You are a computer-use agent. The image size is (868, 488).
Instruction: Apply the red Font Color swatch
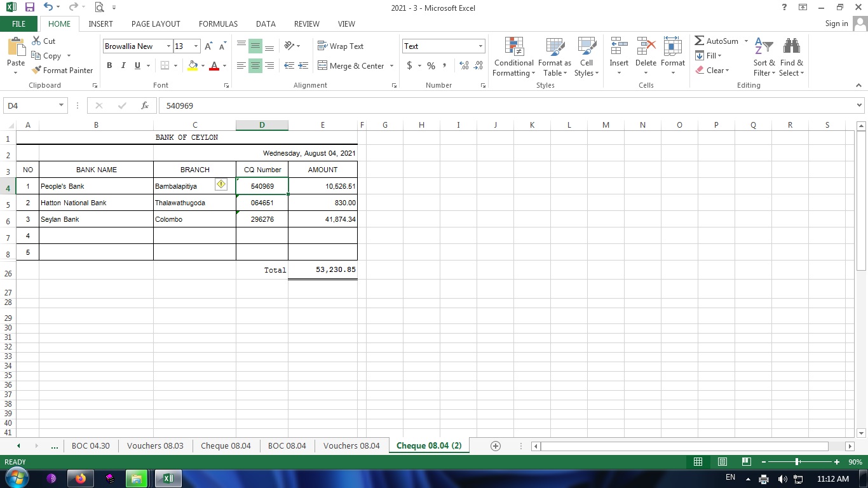(214, 65)
